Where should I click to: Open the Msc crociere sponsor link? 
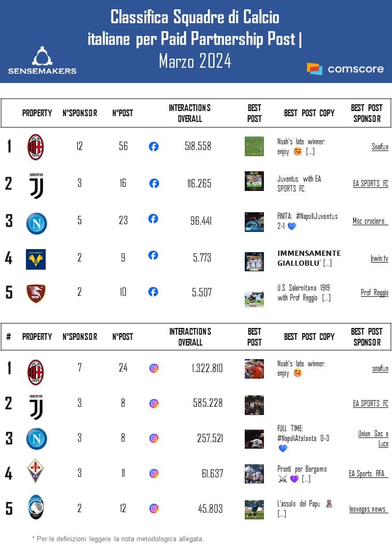[370, 221]
